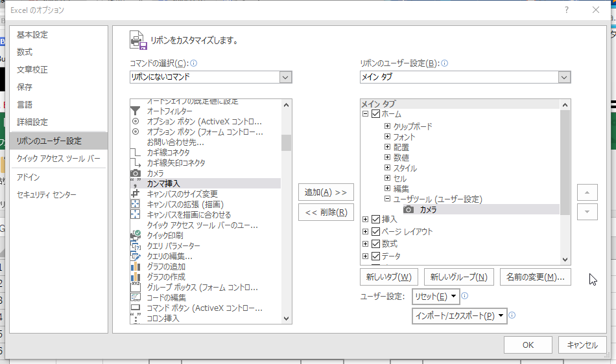The width and height of the screenshot is (616, 364).
Task: Click the 新しいグループ(N) button
Action: click(x=458, y=277)
